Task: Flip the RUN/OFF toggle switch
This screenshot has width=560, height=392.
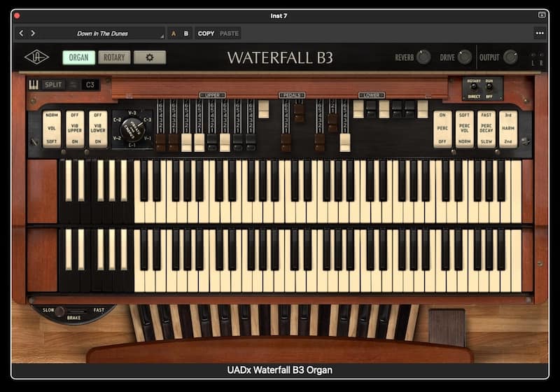Action: coord(489,87)
